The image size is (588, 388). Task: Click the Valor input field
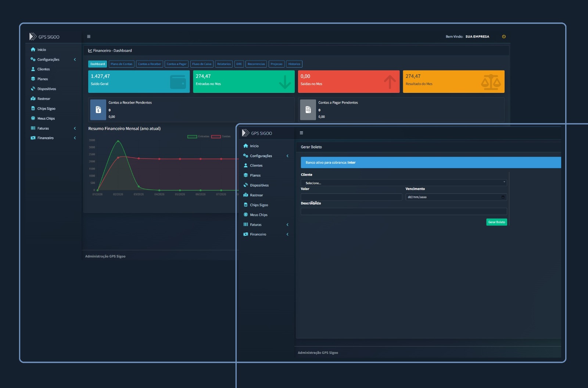pyautogui.click(x=351, y=197)
